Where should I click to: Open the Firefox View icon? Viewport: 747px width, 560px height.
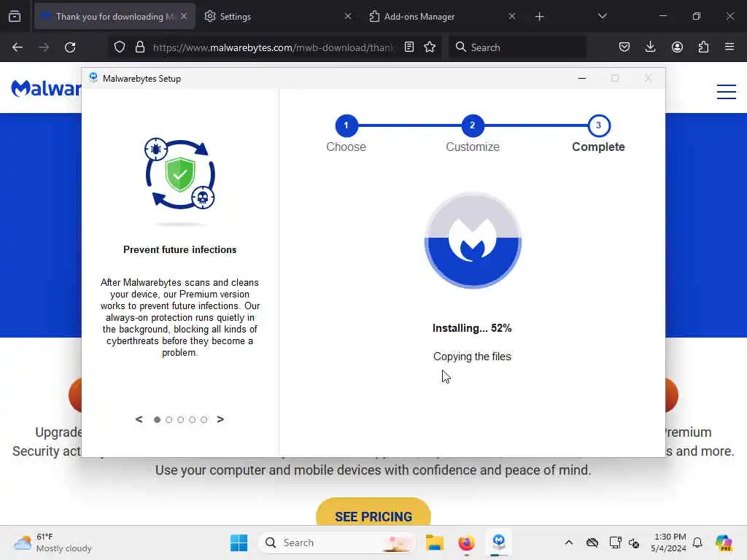[x=15, y=16]
